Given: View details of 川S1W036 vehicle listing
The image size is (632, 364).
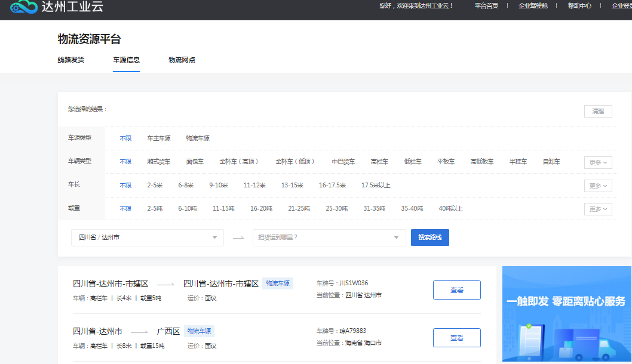Looking at the screenshot, I should [x=456, y=290].
